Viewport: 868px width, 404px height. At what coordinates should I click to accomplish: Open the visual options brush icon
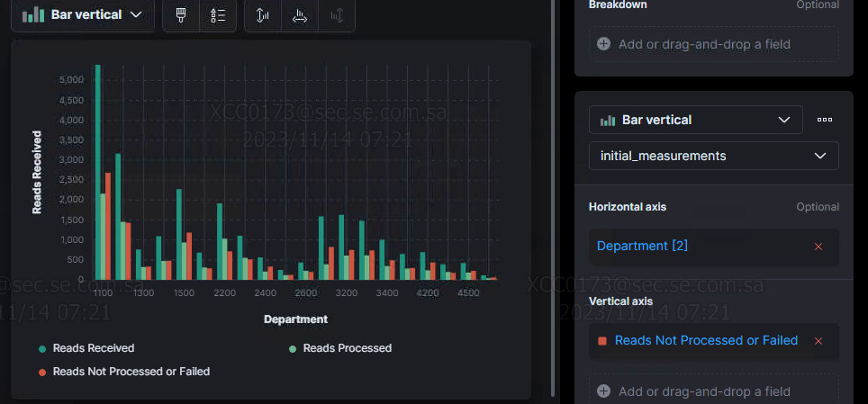point(180,15)
